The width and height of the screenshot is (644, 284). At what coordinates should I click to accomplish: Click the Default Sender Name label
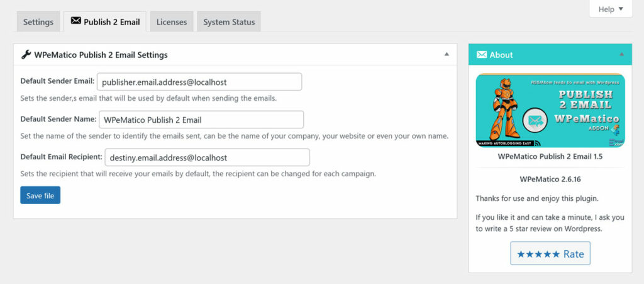click(x=58, y=119)
